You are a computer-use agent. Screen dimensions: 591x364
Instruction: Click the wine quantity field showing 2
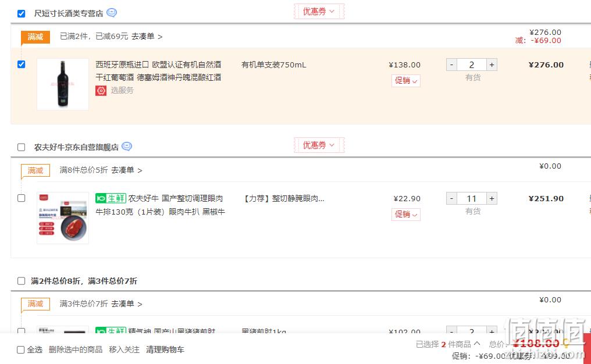(472, 65)
